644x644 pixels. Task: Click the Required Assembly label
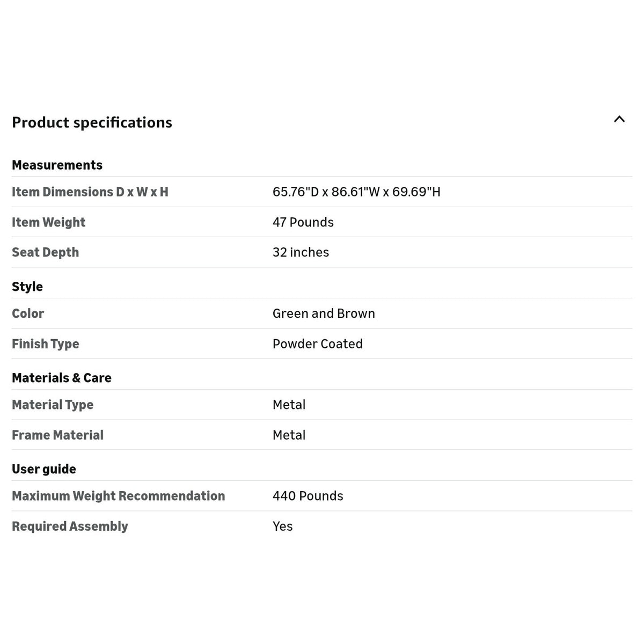[x=70, y=526]
